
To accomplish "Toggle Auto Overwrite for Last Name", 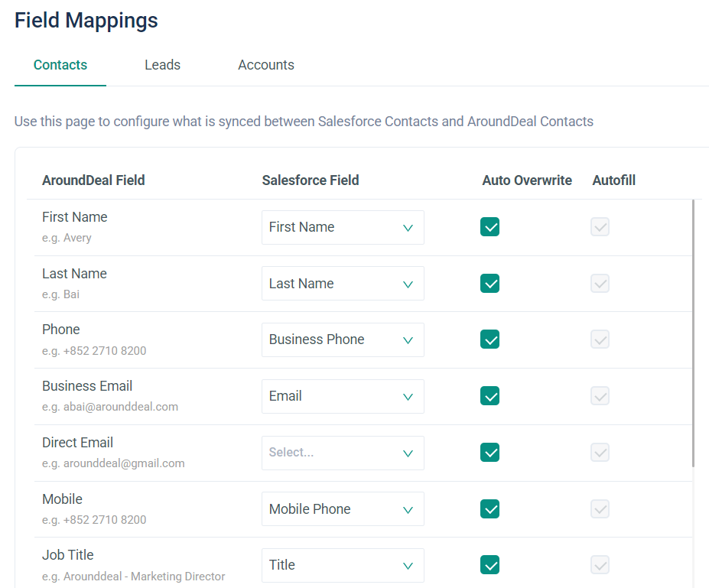I will coord(489,284).
